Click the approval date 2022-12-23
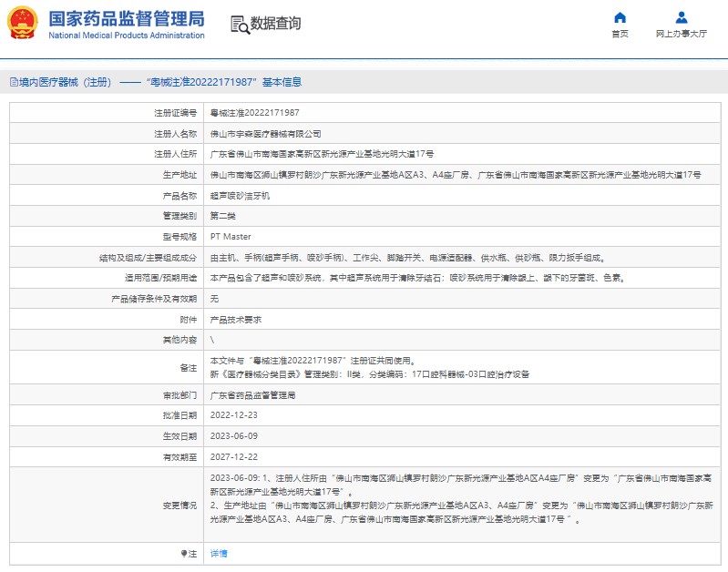 click(x=234, y=415)
